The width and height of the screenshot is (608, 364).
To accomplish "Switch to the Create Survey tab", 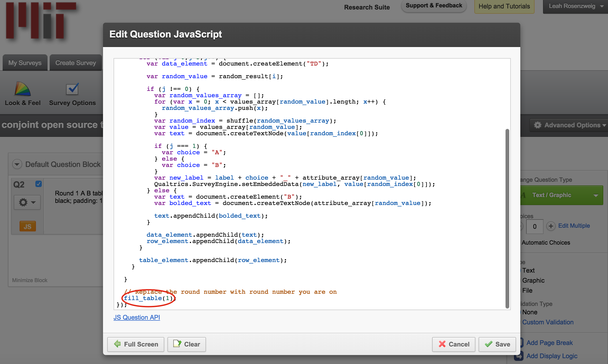I will point(76,63).
